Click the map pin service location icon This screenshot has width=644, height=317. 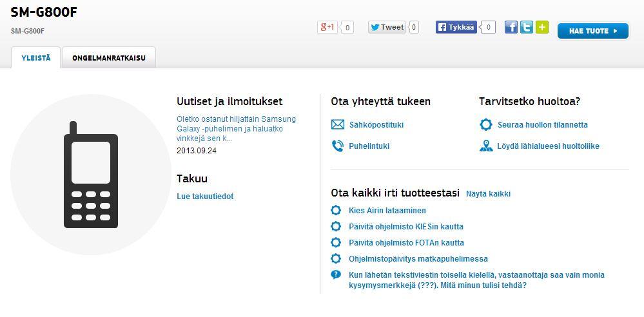486,146
